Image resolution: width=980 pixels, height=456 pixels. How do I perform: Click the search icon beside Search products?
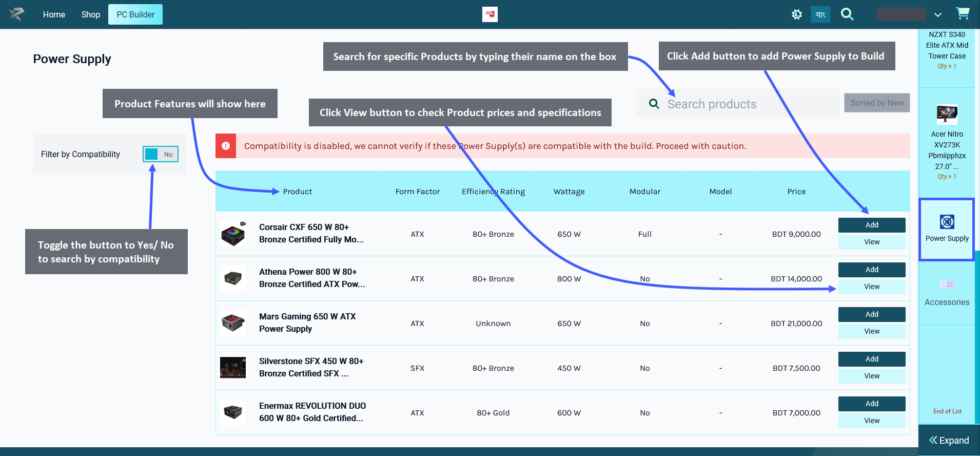(654, 104)
